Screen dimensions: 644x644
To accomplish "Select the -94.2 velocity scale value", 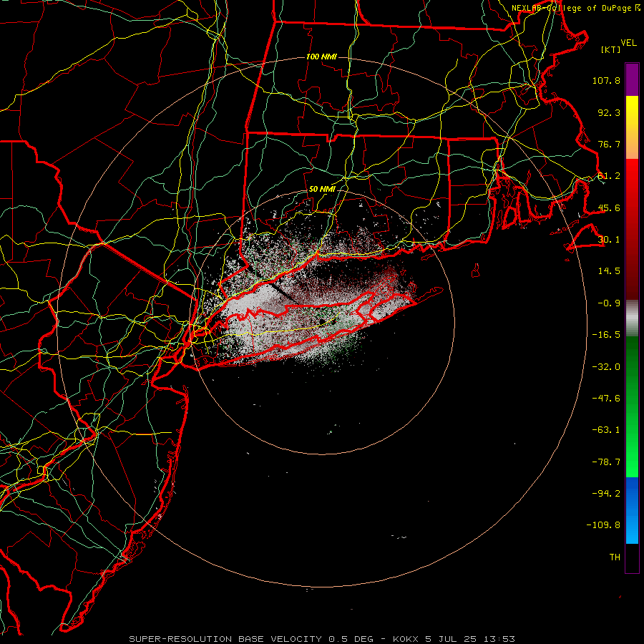I will pyautogui.click(x=606, y=494).
